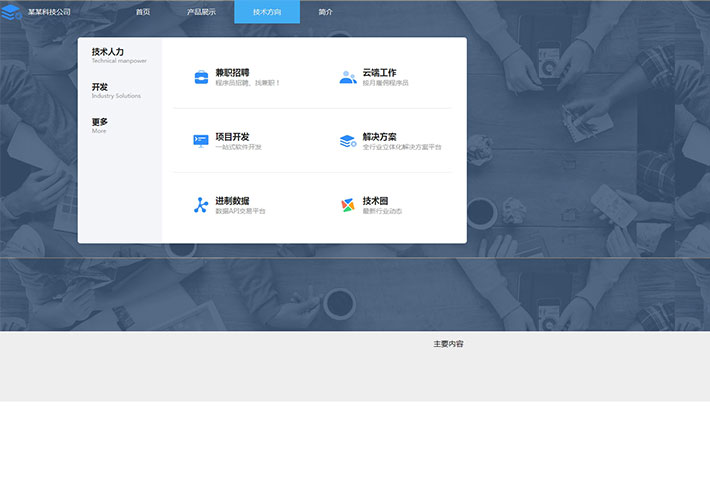Click the 某某科技公司 company name
710x501 pixels.
[49, 12]
